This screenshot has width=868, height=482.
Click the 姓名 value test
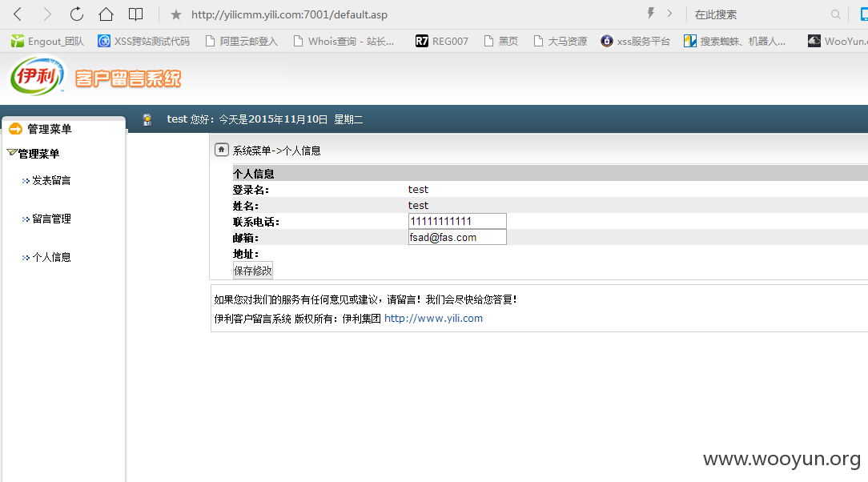pos(418,205)
